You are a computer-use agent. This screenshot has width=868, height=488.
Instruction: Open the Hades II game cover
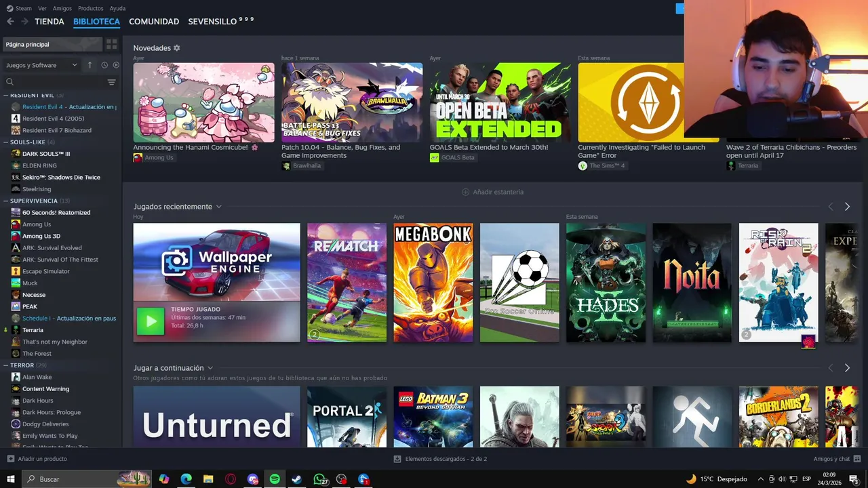606,283
